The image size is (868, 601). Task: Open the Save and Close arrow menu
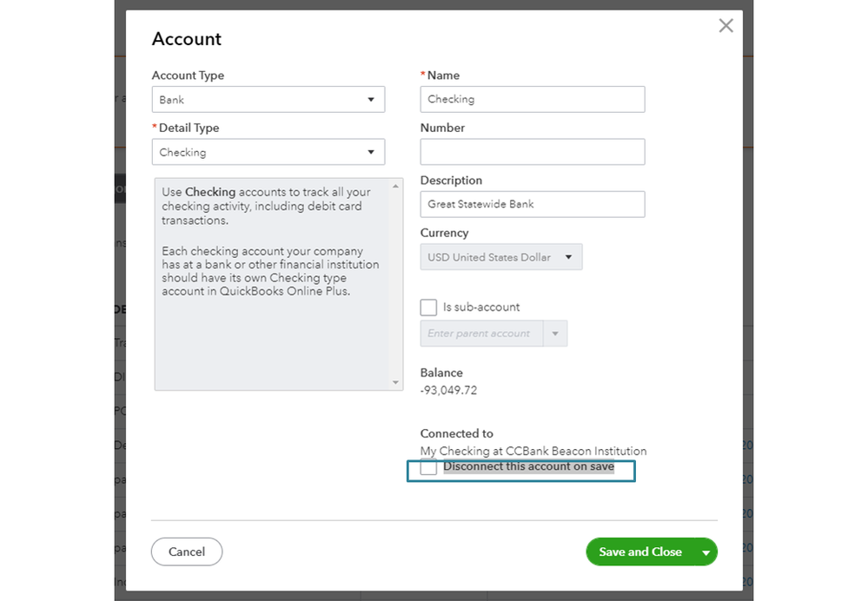tap(706, 552)
